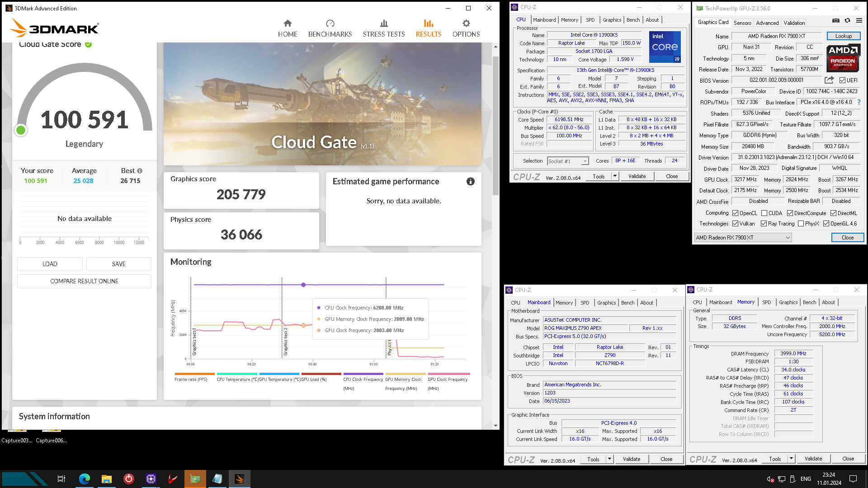Click the green valid-score check mark

[x=89, y=45]
